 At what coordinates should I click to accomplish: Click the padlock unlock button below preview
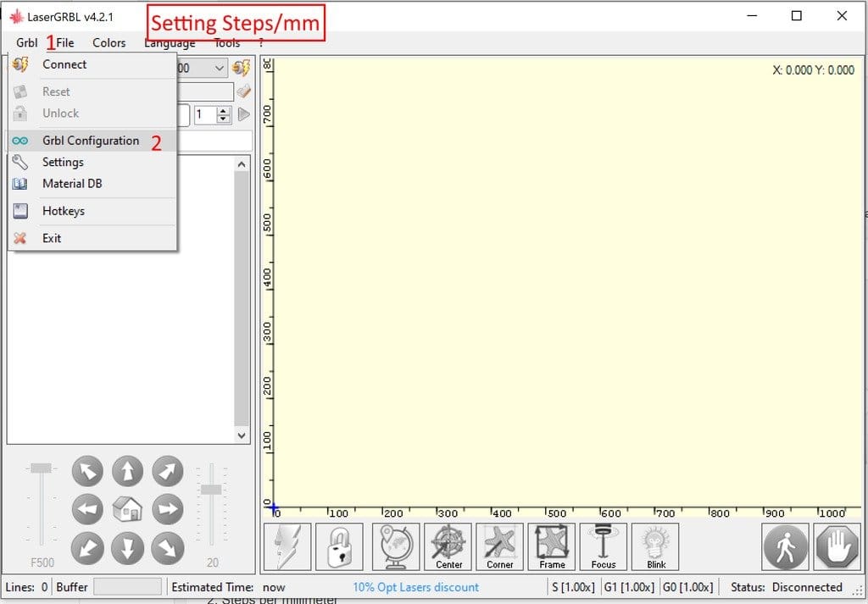(339, 546)
